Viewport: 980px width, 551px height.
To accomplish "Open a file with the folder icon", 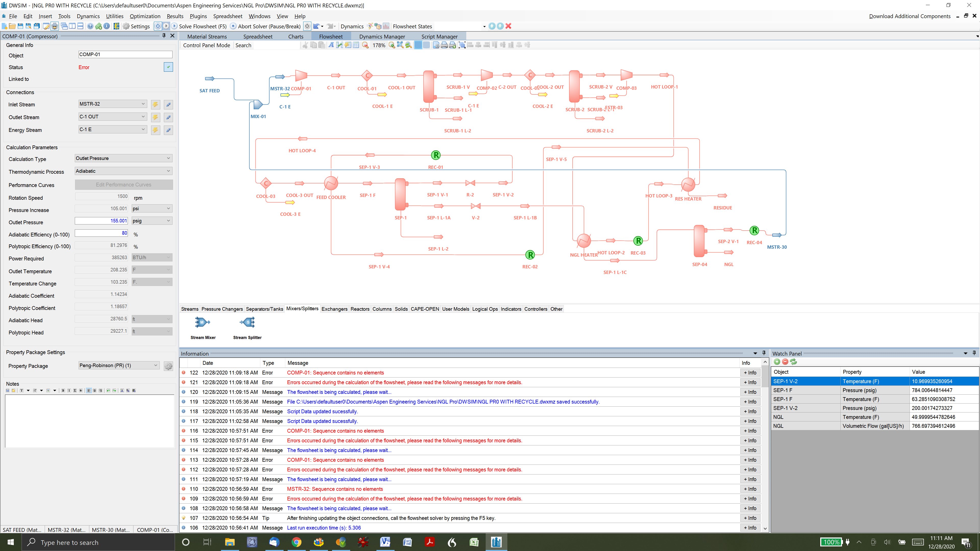I will pyautogui.click(x=12, y=26).
